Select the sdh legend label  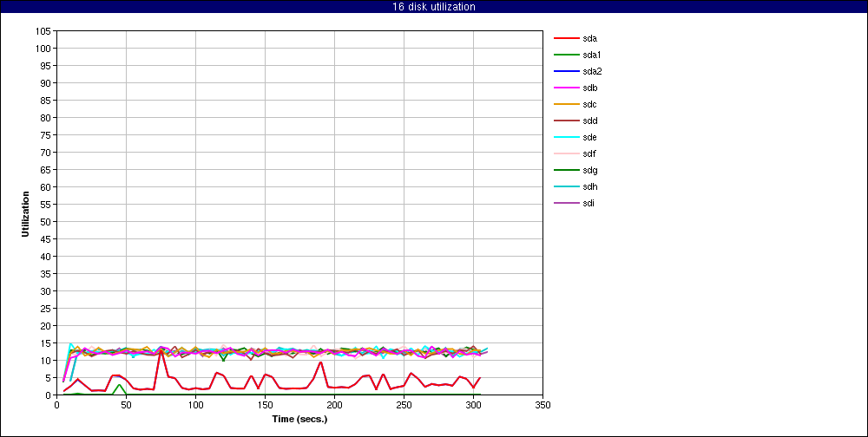[x=589, y=187]
